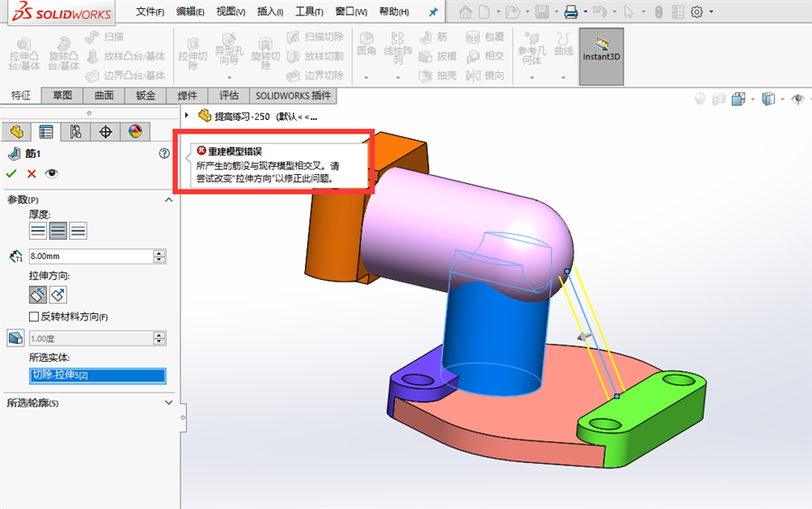Image resolution: width=812 pixels, height=509 pixels.
Task: Select the Mirror (镜向) tool
Action: point(485,76)
